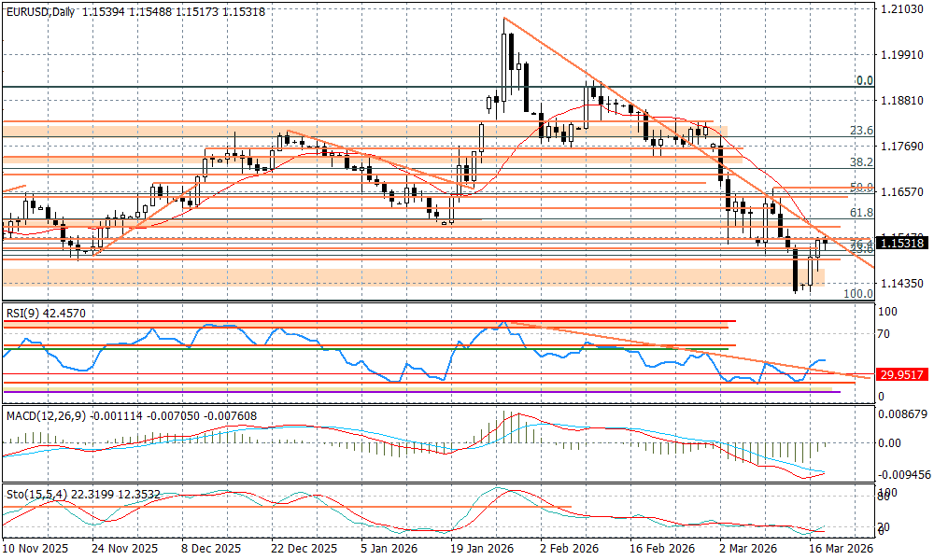Select the current price tag 1.15318
This screenshot has height=560, width=934.
(902, 243)
